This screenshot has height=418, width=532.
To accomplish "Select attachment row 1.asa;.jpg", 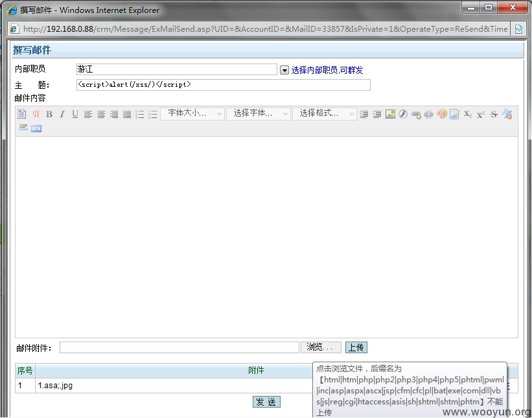I will (x=173, y=386).
